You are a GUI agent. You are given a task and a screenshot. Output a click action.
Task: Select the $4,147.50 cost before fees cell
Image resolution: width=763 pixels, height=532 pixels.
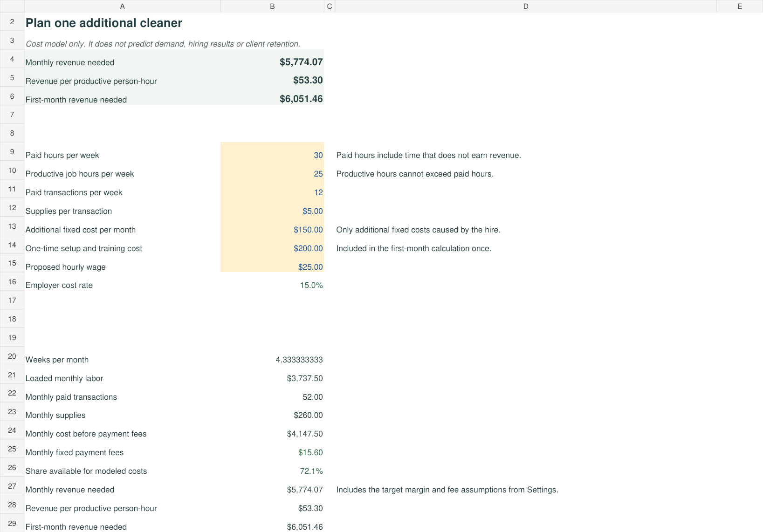272,430
